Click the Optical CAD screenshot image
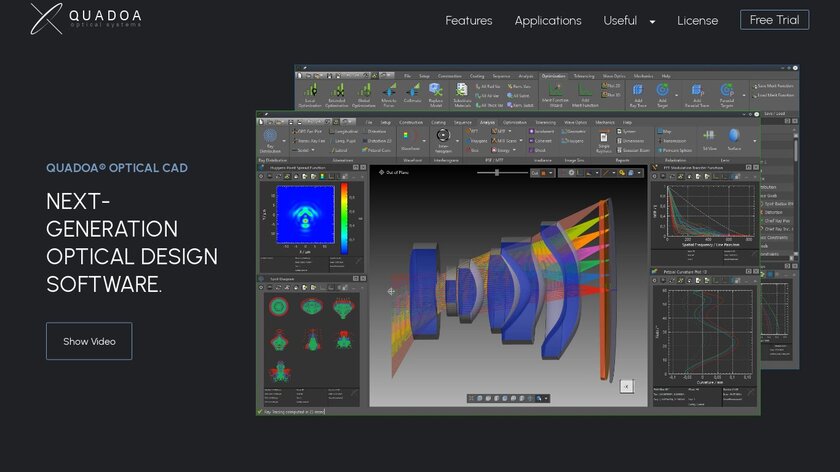The height and width of the screenshot is (472, 840). 528,240
